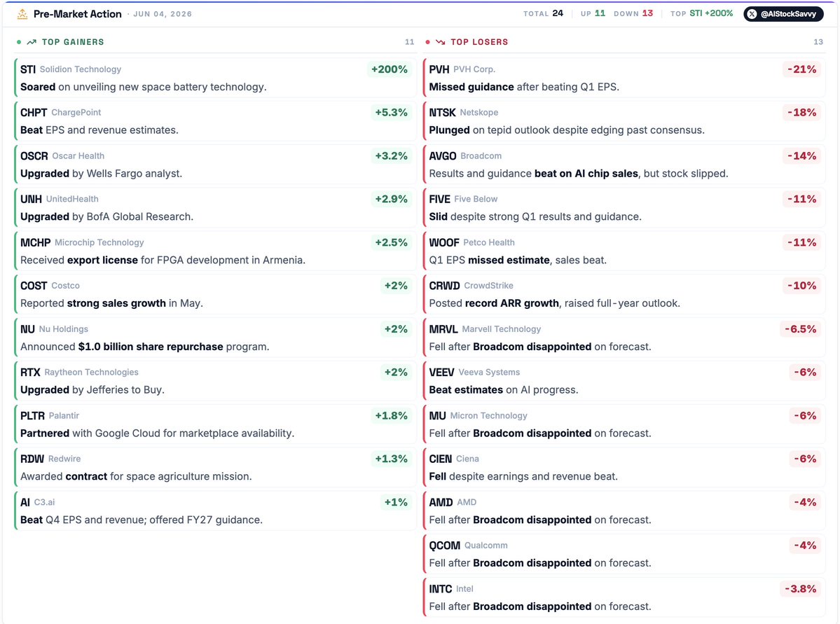840x624 pixels.
Task: Click the JUN 04, 2026 date label
Action: (x=163, y=14)
